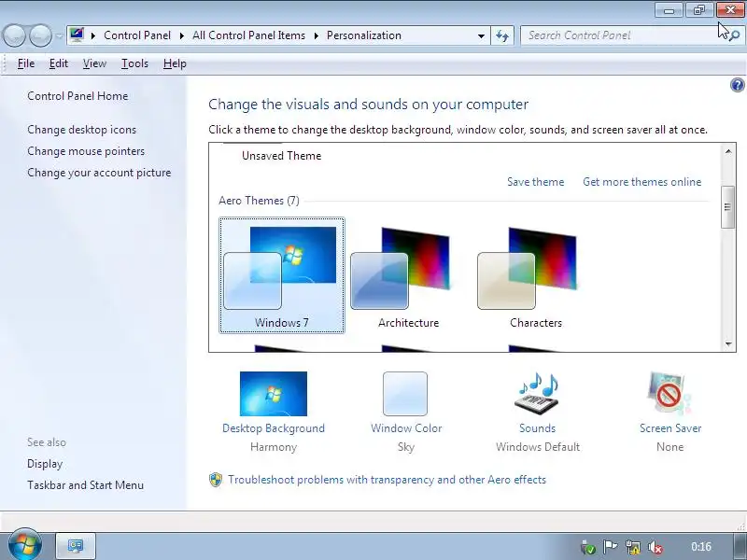747x560 pixels.
Task: Click the Forward navigation arrow button
Action: coord(40,35)
